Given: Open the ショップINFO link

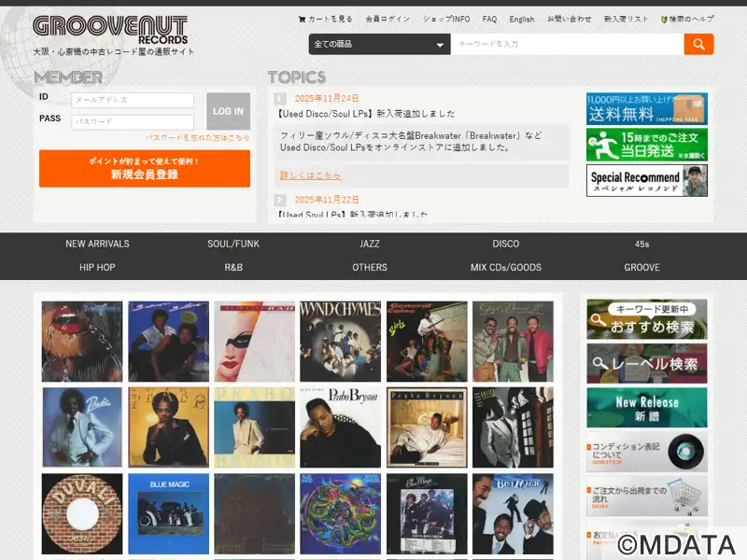Looking at the screenshot, I should 446,19.
